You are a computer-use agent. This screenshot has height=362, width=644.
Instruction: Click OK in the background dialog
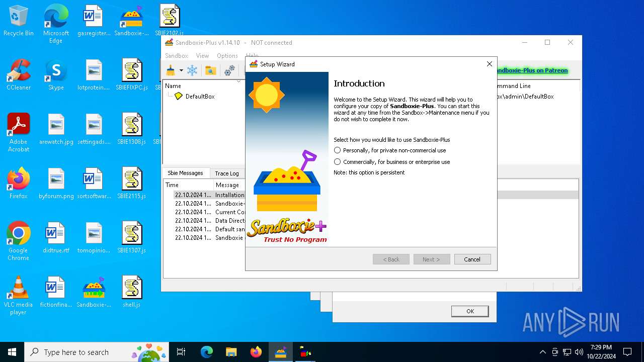pos(470,311)
